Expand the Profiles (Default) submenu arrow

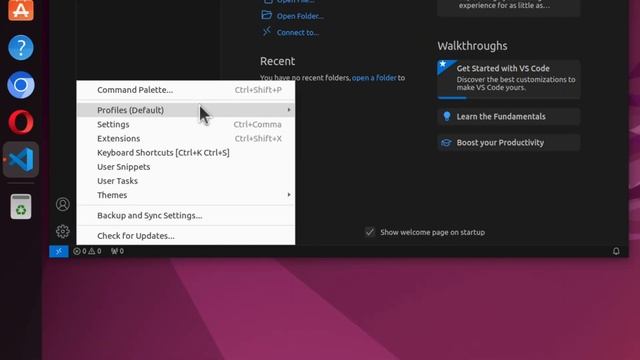(x=289, y=110)
